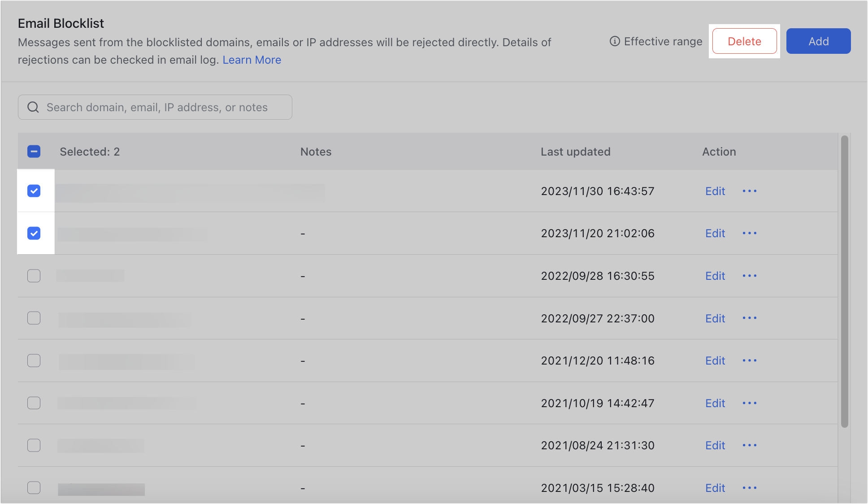Open more actions for 2021/12/20 entry

pyautogui.click(x=749, y=361)
